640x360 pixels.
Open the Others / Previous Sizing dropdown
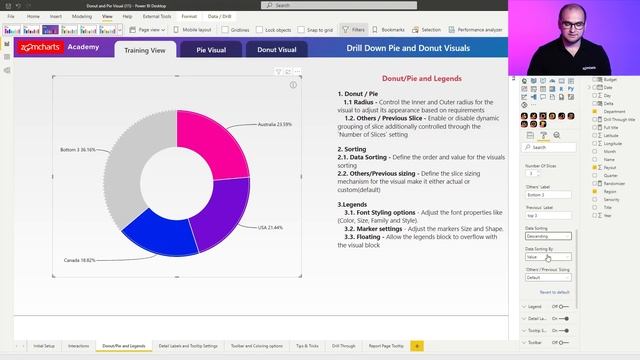(548, 278)
